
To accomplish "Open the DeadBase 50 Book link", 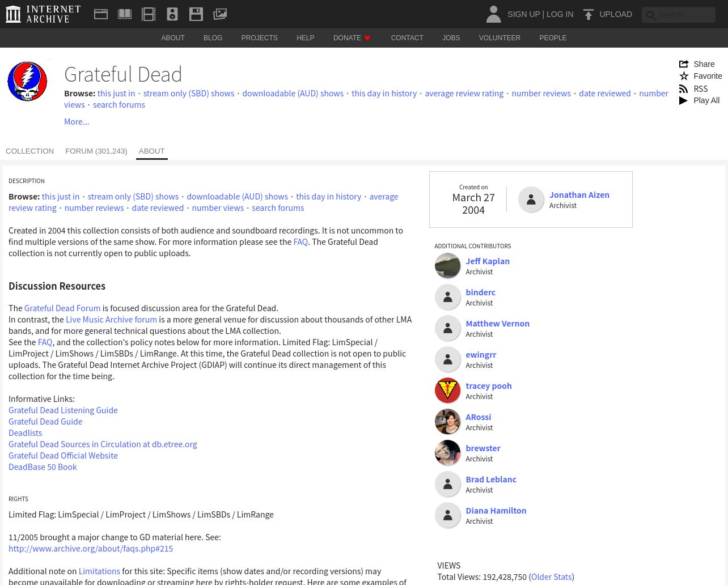I will (x=43, y=467).
